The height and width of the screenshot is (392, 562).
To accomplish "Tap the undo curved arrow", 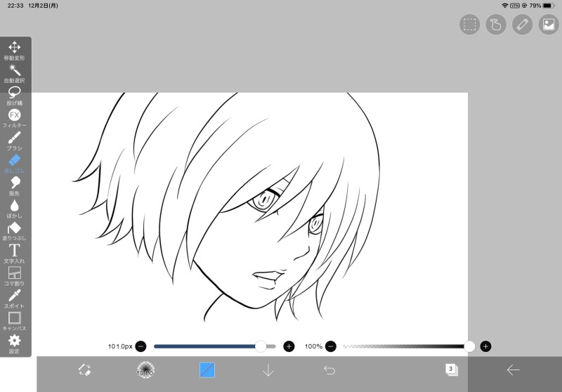I will (x=329, y=370).
